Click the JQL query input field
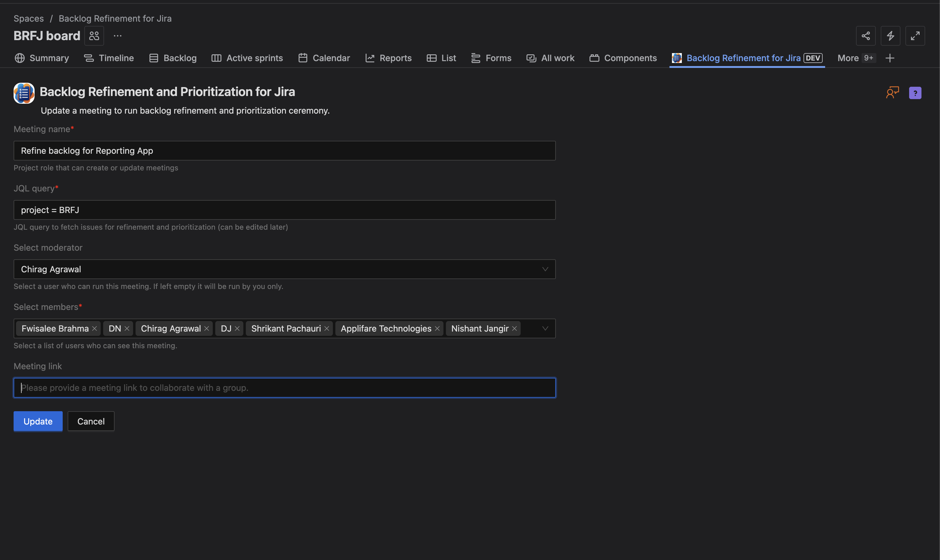The height and width of the screenshot is (560, 940). 284,210
